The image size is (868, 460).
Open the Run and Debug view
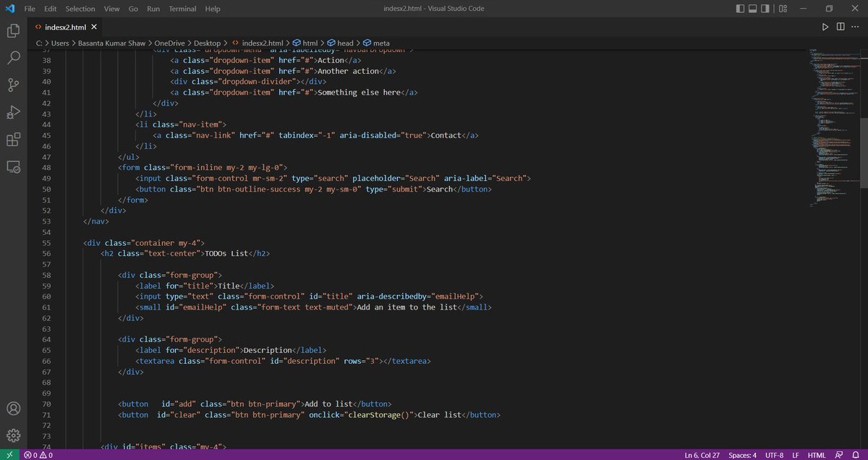coord(13,113)
